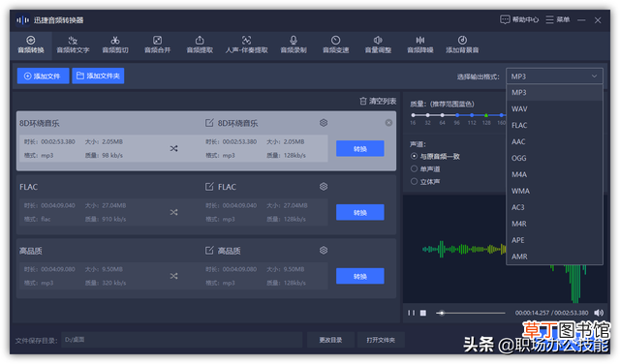Click the 添加文件 add file button
This screenshot has width=620, height=364.
point(43,76)
